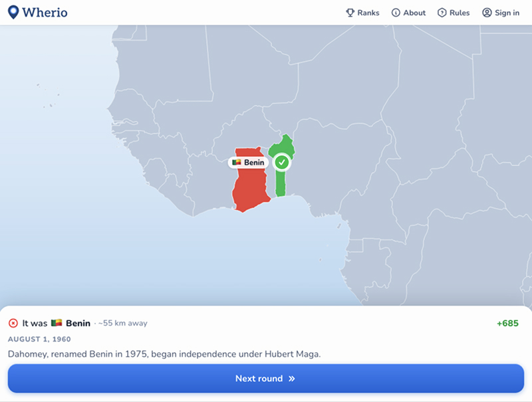Click the red highlighted guessed country
Screen dimensions: 532x402
pyautogui.click(x=251, y=190)
